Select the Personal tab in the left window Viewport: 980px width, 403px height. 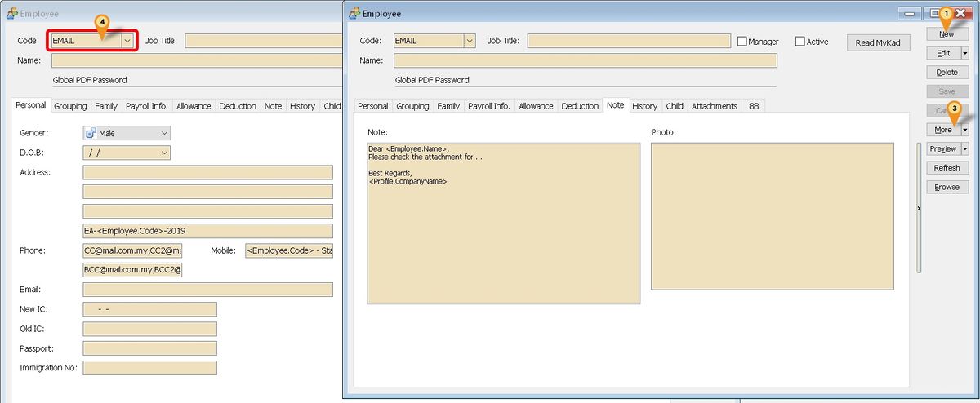(31, 106)
